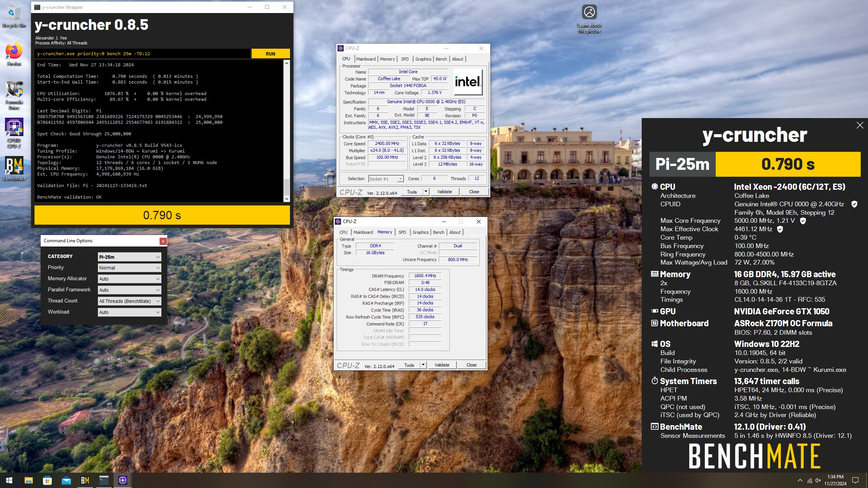
Task: Open Bench tab in upper CPU-Z window
Action: [441, 59]
